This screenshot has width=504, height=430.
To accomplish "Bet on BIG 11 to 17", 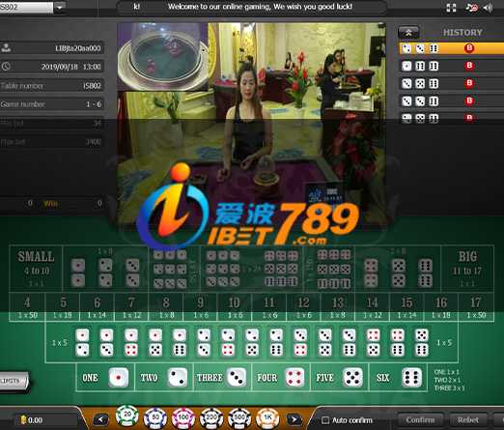I will tap(467, 269).
